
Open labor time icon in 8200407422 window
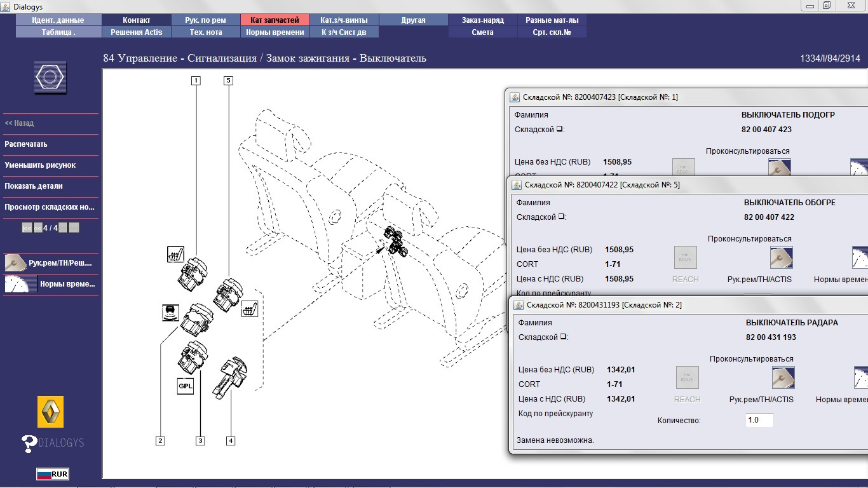[x=860, y=257]
